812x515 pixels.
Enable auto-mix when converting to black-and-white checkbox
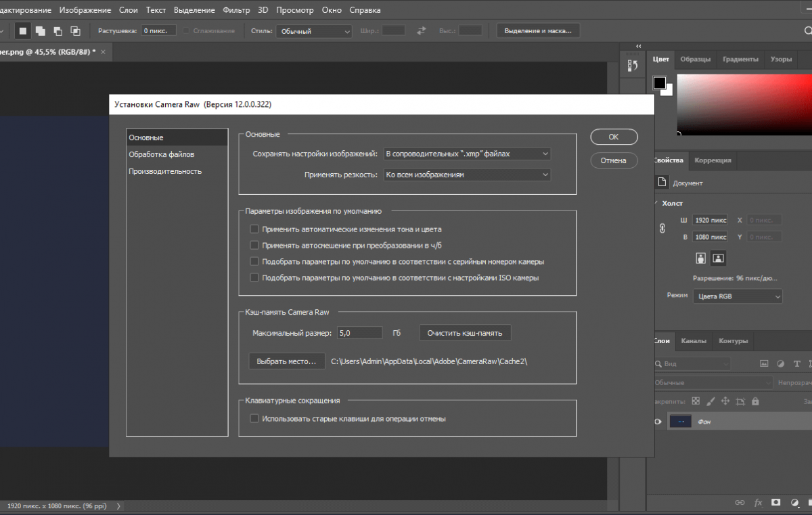pos(254,245)
